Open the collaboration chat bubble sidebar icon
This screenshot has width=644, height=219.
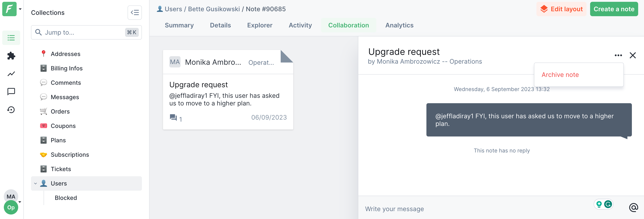click(11, 92)
